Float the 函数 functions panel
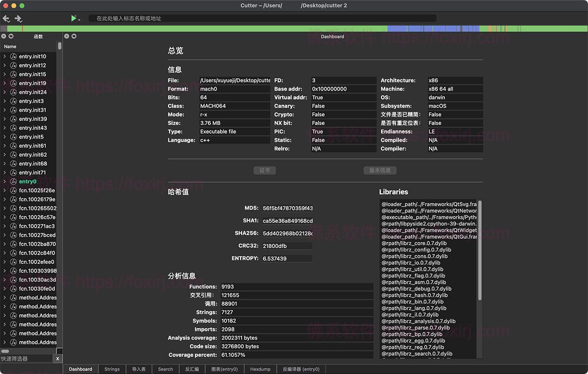This screenshot has width=588, height=374. click(x=11, y=36)
